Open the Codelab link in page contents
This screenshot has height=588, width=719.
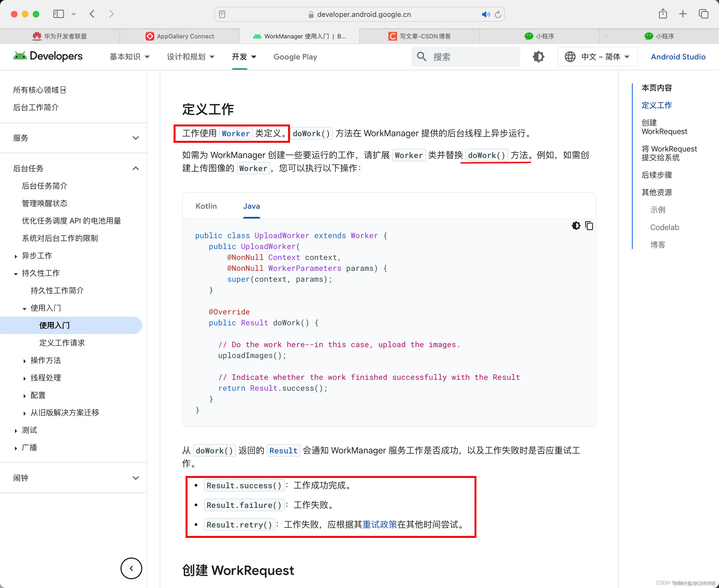[664, 227]
